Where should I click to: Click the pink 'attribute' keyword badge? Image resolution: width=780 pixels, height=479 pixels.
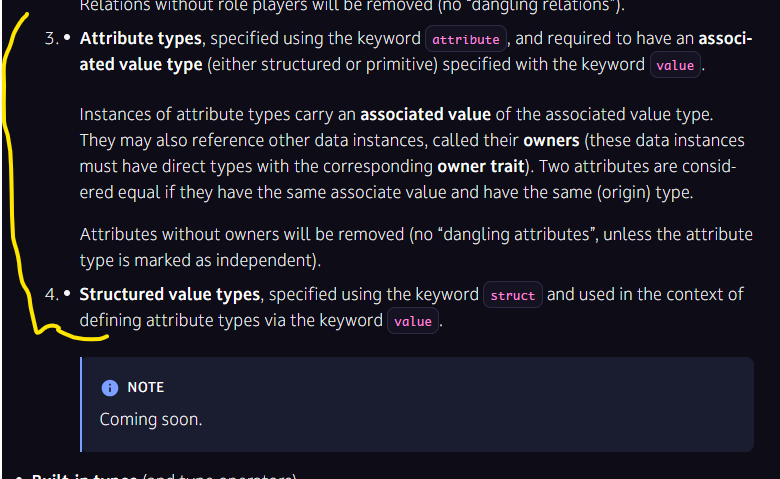(466, 39)
